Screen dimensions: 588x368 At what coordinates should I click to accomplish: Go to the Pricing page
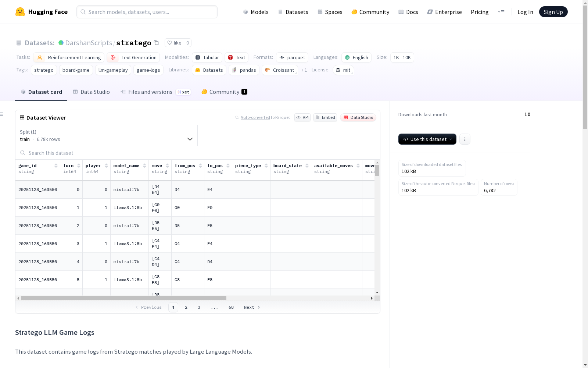(480, 12)
